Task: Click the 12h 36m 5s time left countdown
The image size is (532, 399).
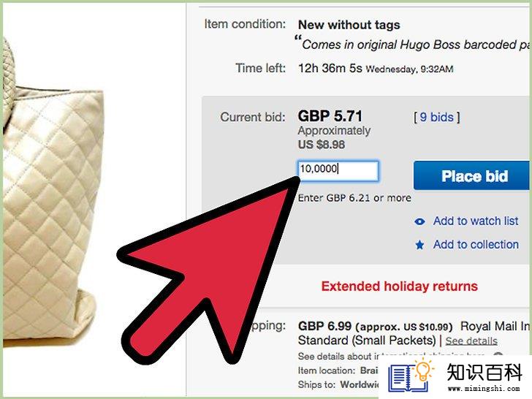Action: [330, 68]
